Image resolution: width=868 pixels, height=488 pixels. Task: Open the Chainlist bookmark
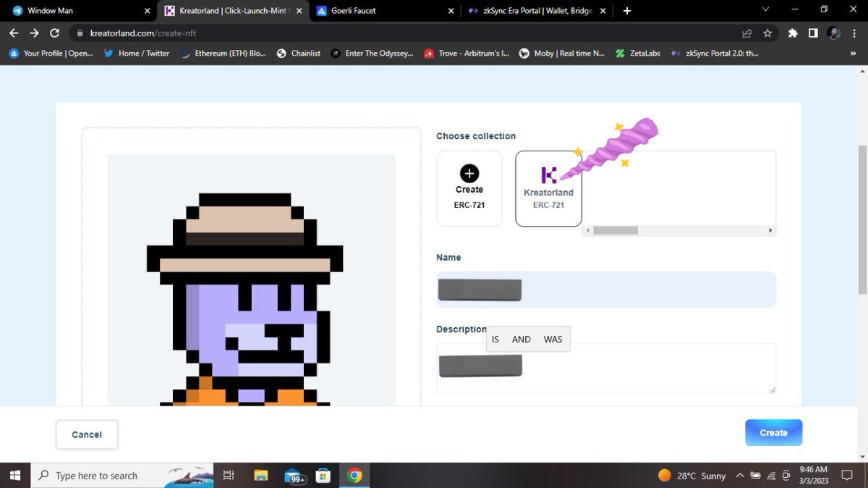[x=299, y=53]
